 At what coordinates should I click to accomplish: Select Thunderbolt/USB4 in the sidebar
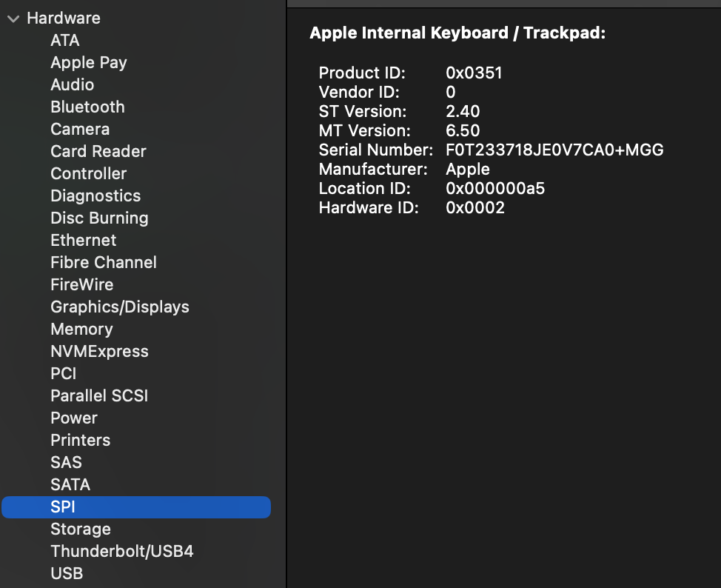(121, 552)
